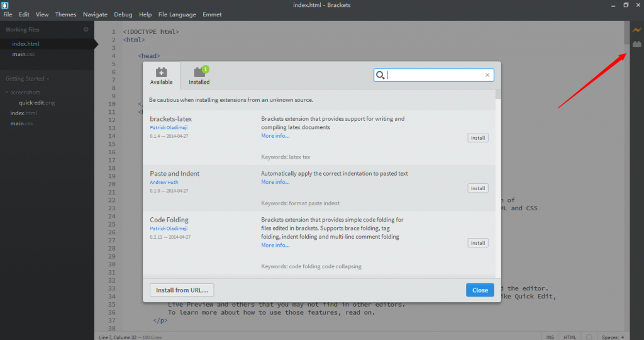Viewport: 644px width, 340px height.
Task: Open Patrick Oladimeji link under brackets-latex
Action: tap(169, 127)
